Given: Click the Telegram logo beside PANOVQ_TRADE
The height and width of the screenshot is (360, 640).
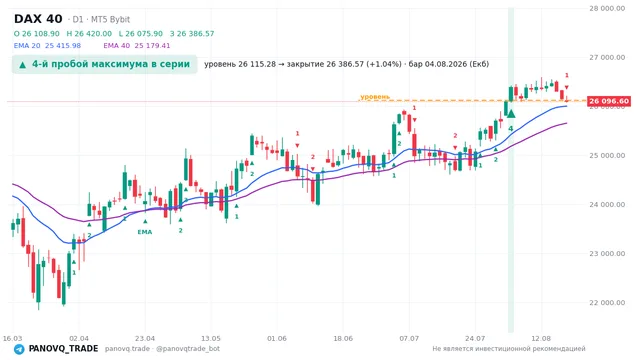Looking at the screenshot, I should (19, 349).
